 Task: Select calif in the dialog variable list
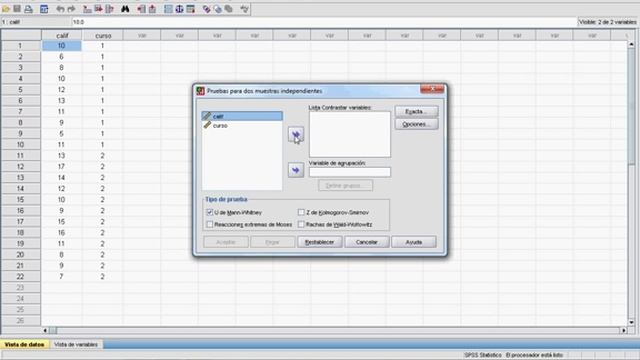(x=242, y=116)
